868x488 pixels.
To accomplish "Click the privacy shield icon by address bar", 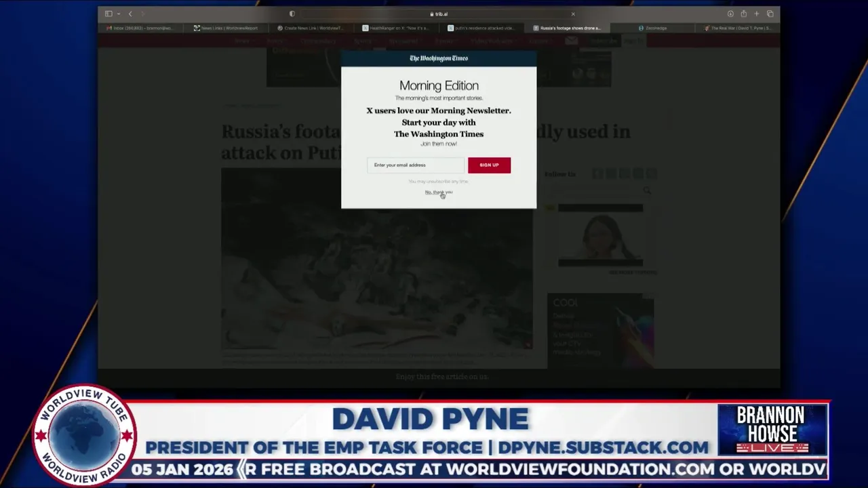I will (292, 14).
